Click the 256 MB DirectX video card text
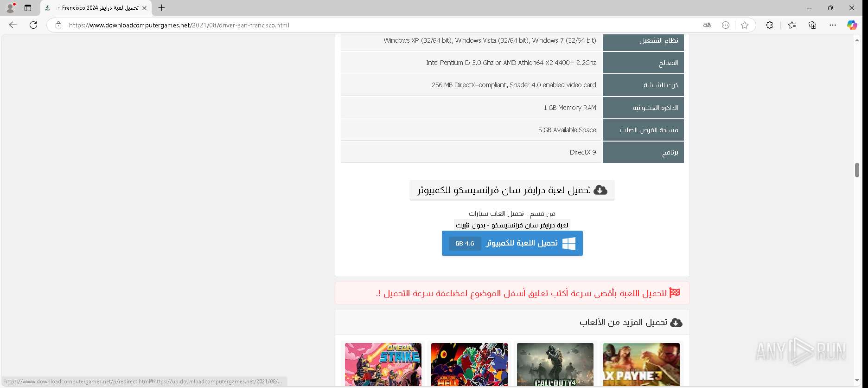Screen dimensions: 868x388 point(514,85)
